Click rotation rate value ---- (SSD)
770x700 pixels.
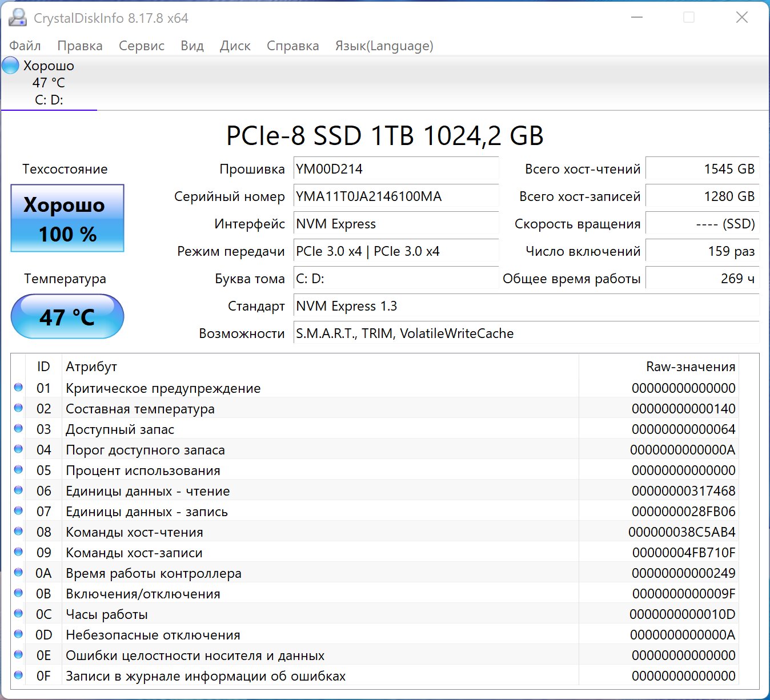pos(702,224)
